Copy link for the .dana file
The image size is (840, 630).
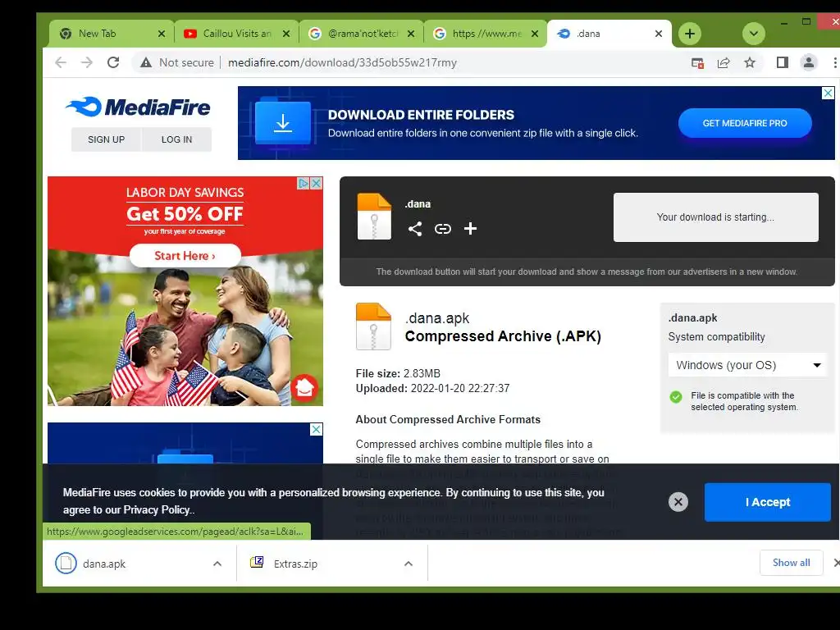[x=442, y=230]
